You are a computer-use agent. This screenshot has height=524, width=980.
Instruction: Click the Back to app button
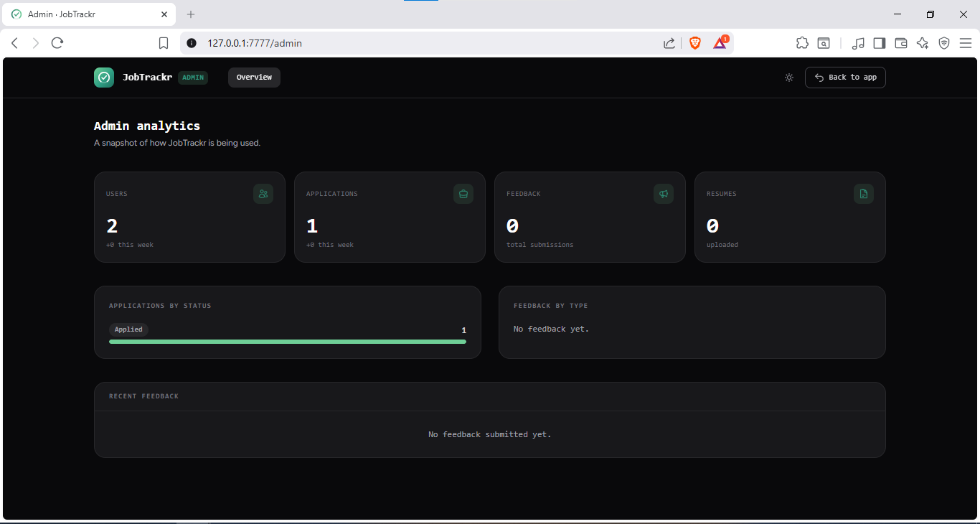click(x=845, y=78)
